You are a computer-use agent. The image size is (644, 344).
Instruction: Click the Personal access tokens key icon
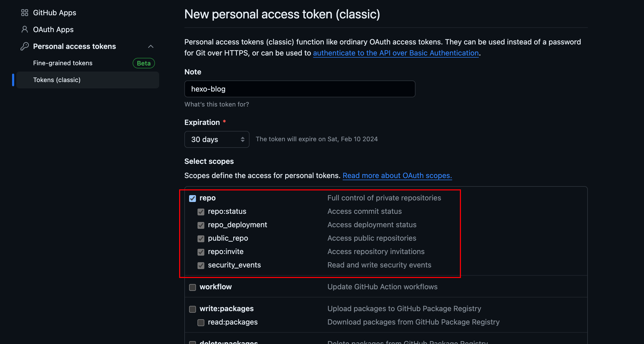click(25, 46)
